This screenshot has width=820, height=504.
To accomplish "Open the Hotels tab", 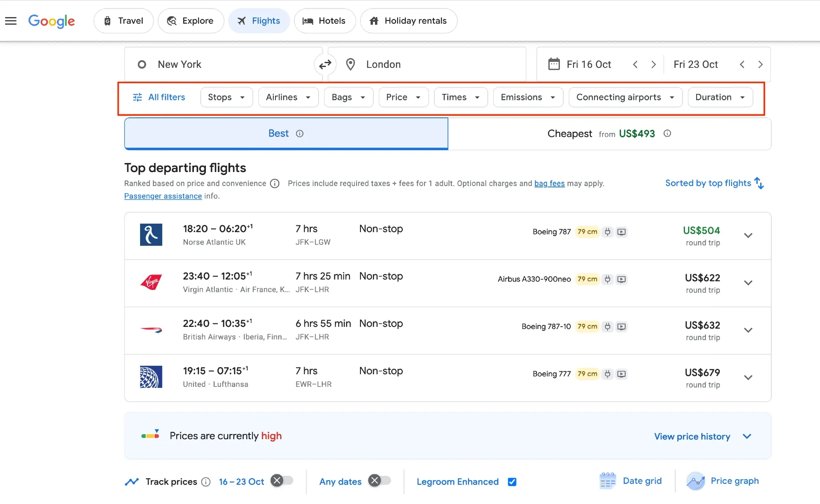I will 324,21.
